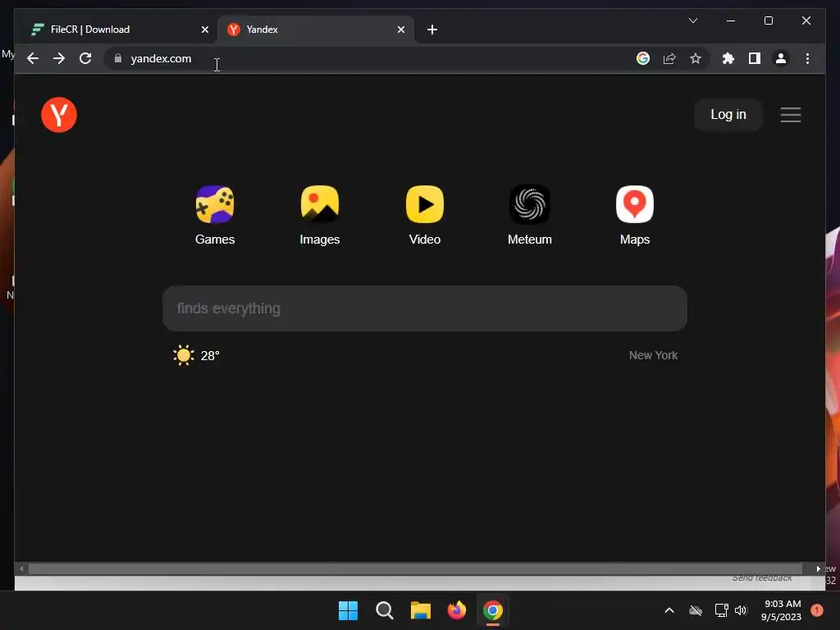Click the horizontal scrollbar track
The image size is (840, 630).
click(x=415, y=568)
